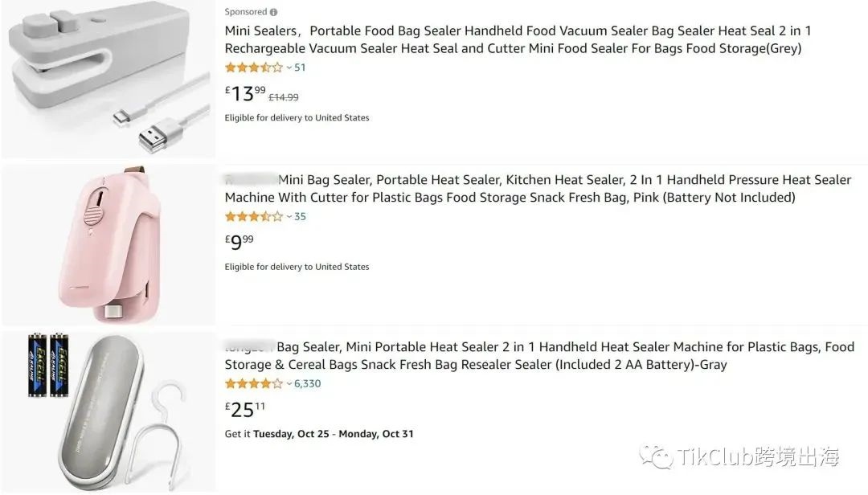Open the 35 reviews count link
Screen dimensions: 868x495
[x=300, y=216]
